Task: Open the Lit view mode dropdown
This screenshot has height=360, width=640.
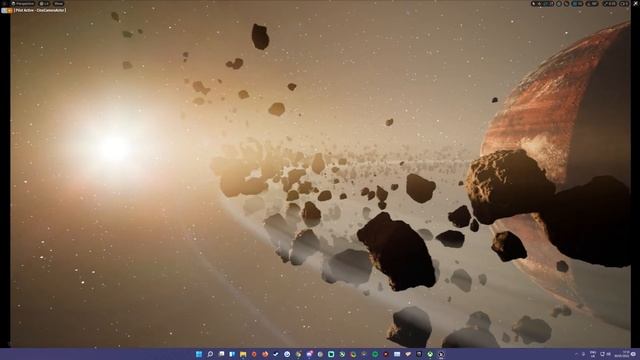Action: (44, 4)
